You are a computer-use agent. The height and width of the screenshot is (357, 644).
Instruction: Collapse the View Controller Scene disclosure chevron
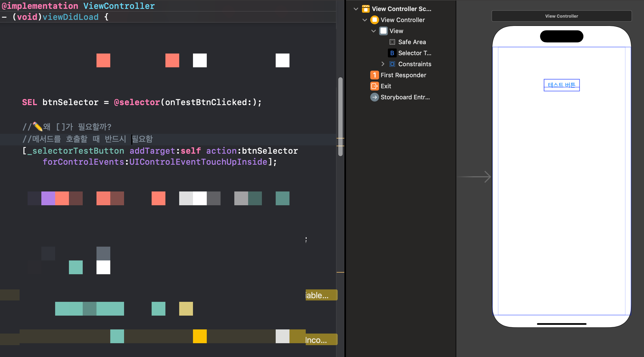tap(356, 9)
